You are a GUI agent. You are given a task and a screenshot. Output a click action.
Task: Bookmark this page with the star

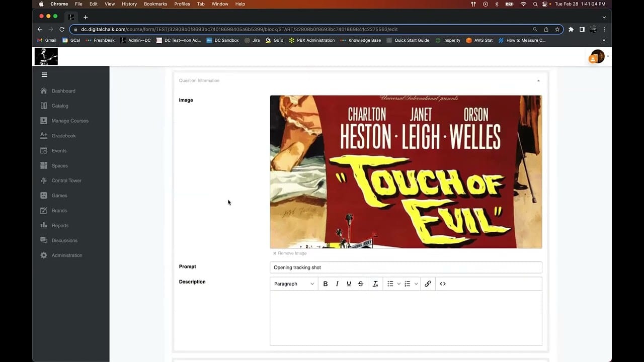coord(557,29)
